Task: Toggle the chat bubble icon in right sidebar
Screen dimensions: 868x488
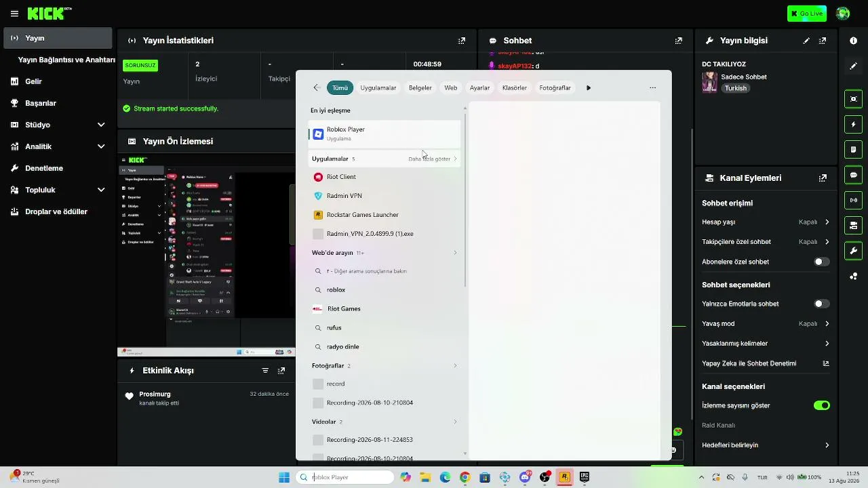Action: click(853, 175)
